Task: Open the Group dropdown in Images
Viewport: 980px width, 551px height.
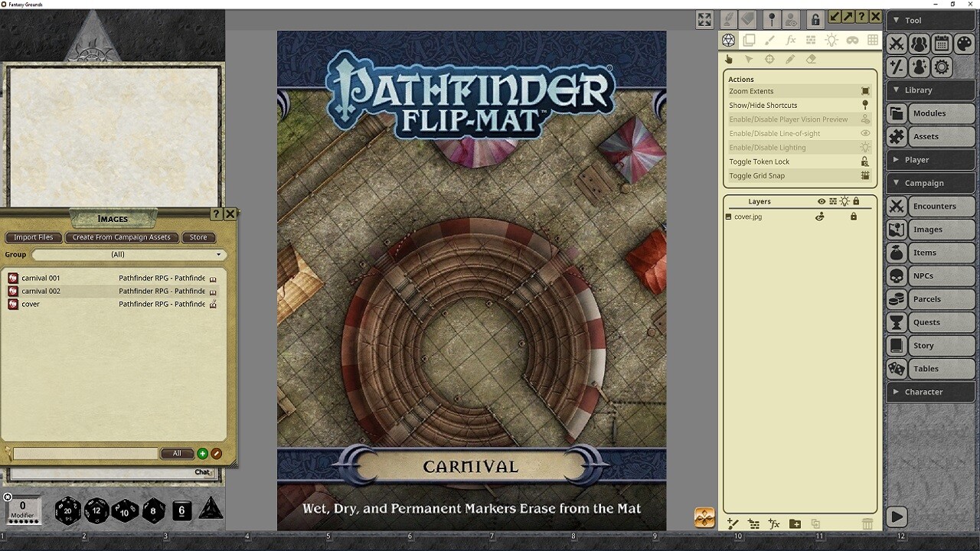Action: click(x=128, y=255)
